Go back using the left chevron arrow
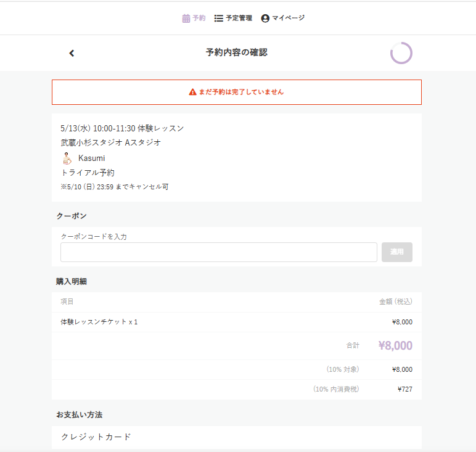This screenshot has width=476, height=452. [72, 53]
